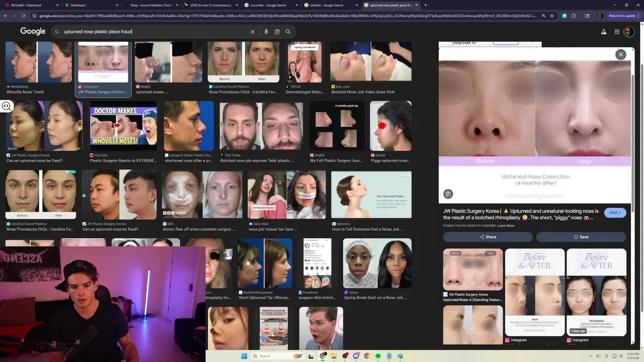Switch to otostick - Google Search tab
The height and width of the screenshot is (362, 644).
click(x=332, y=5)
